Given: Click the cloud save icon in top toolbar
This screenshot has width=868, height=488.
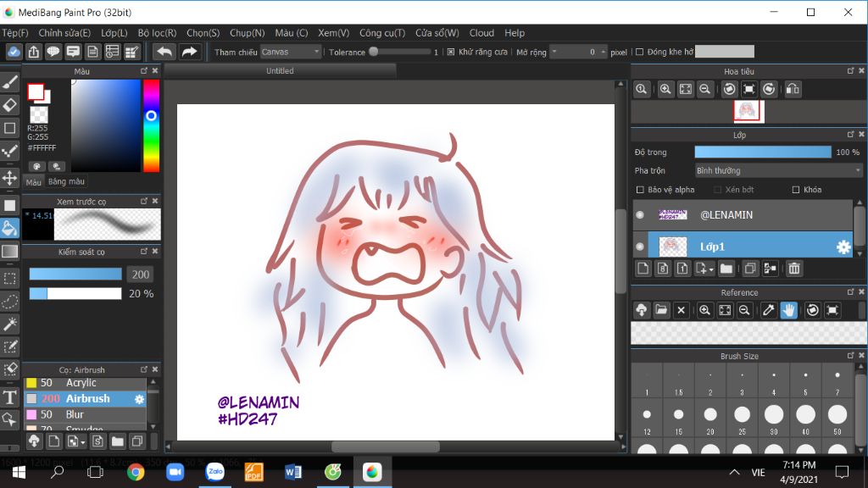Looking at the screenshot, I should click(x=14, y=52).
